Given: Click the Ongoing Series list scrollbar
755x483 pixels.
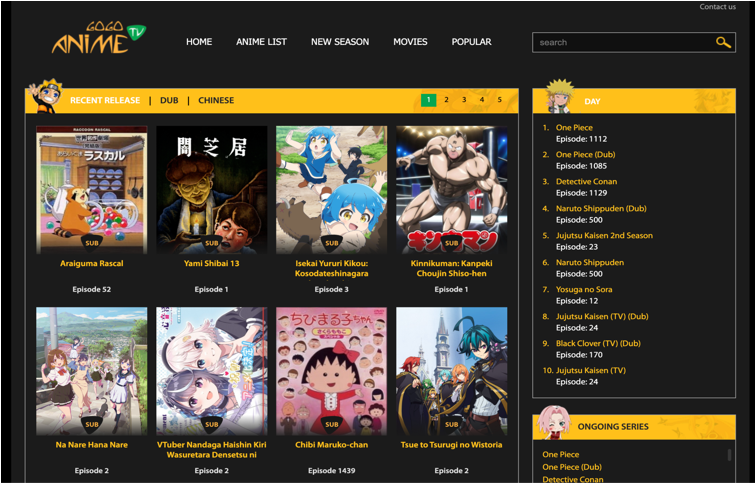Looking at the screenshot, I should (x=729, y=455).
